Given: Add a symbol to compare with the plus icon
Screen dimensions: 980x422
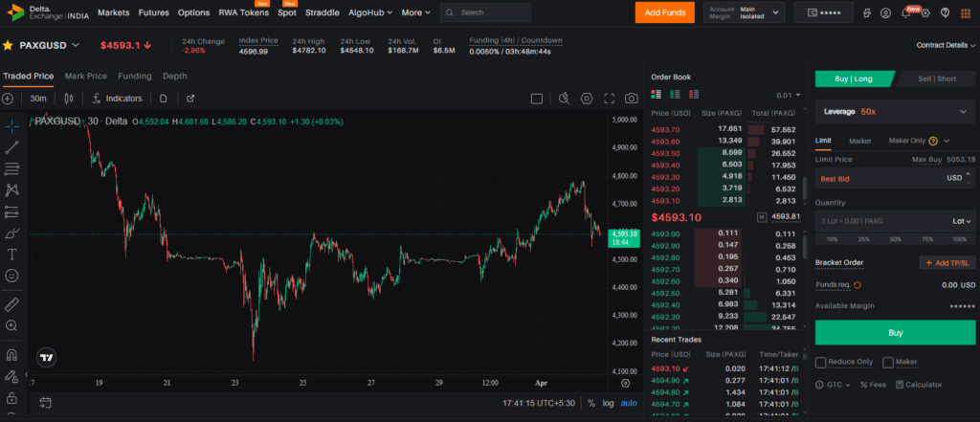Looking at the screenshot, I should pyautogui.click(x=8, y=99).
